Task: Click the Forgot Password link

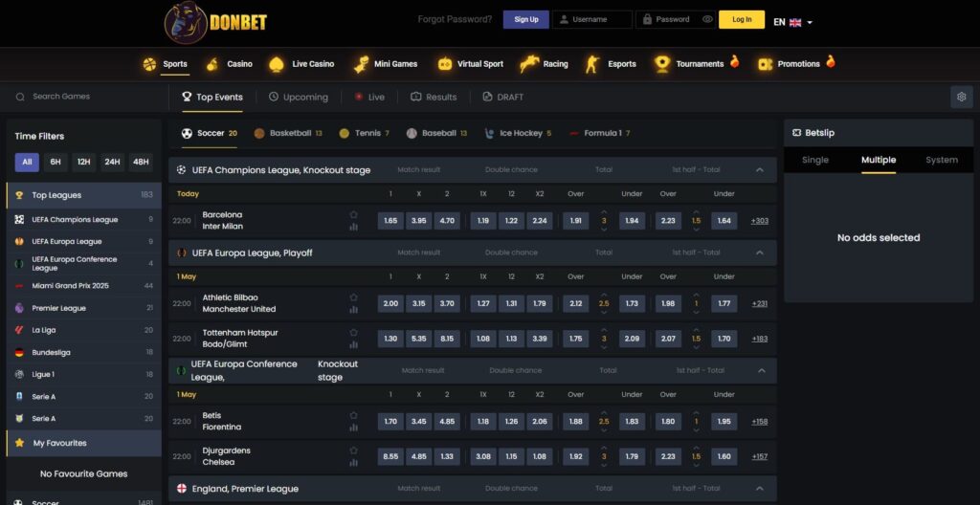Action: (x=455, y=19)
